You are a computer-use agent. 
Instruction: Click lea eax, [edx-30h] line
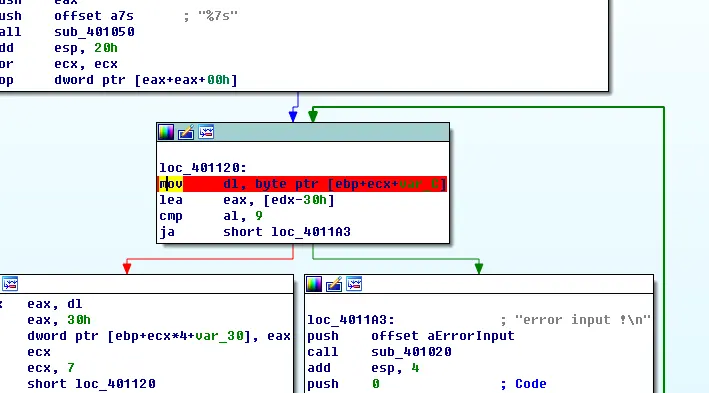(x=246, y=200)
